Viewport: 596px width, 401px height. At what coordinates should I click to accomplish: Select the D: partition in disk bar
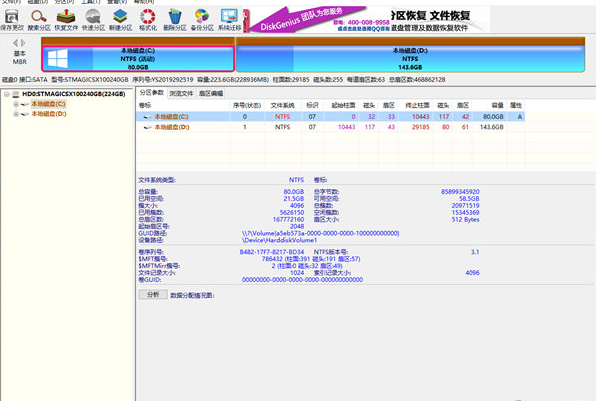(410, 59)
